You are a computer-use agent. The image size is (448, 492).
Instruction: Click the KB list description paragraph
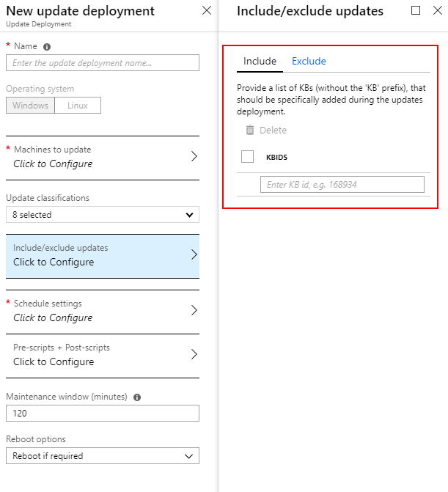pos(331,100)
